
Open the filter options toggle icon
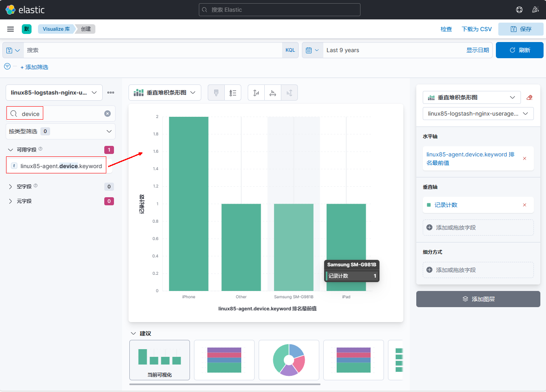(7, 67)
